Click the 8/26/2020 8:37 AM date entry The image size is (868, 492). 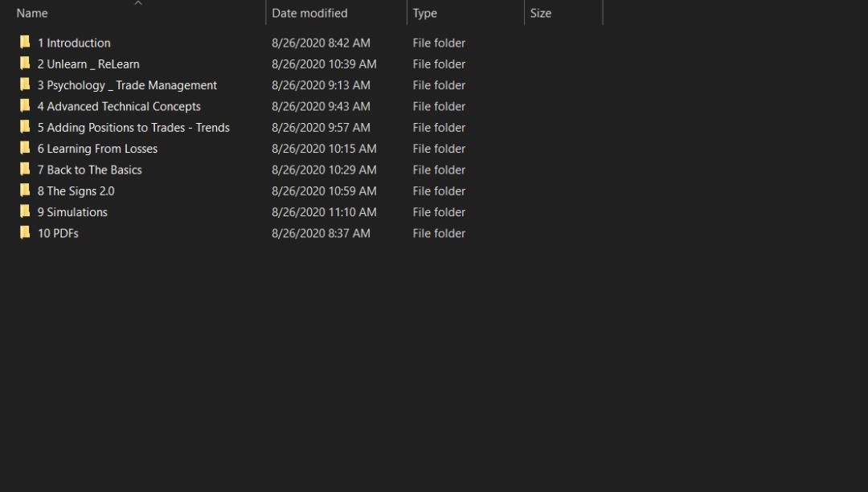tap(321, 233)
